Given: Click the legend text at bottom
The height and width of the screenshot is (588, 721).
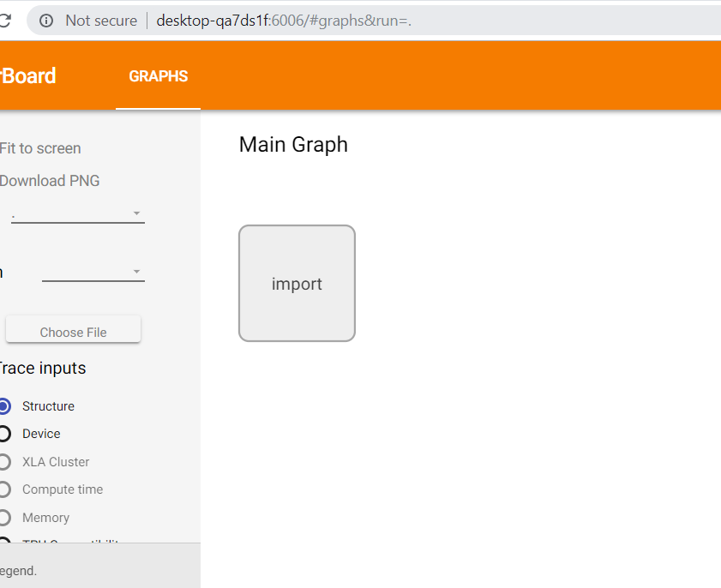Looking at the screenshot, I should point(19,570).
